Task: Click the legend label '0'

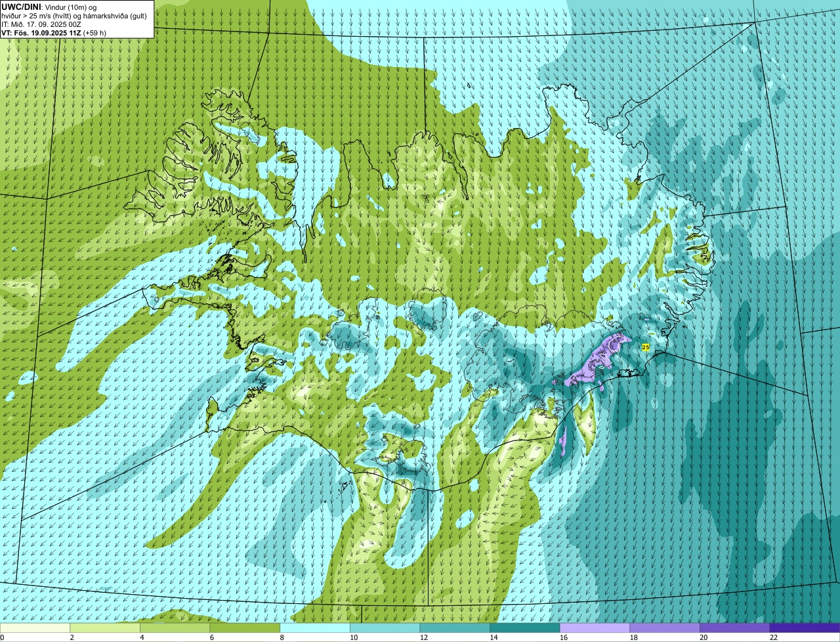Action: (2, 637)
